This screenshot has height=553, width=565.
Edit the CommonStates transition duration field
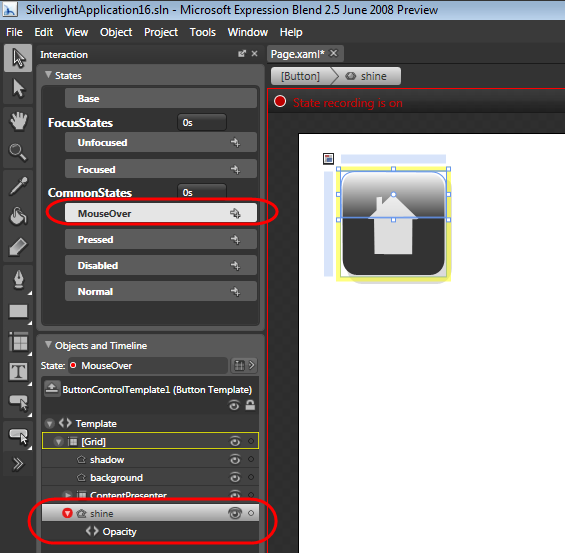click(x=201, y=192)
